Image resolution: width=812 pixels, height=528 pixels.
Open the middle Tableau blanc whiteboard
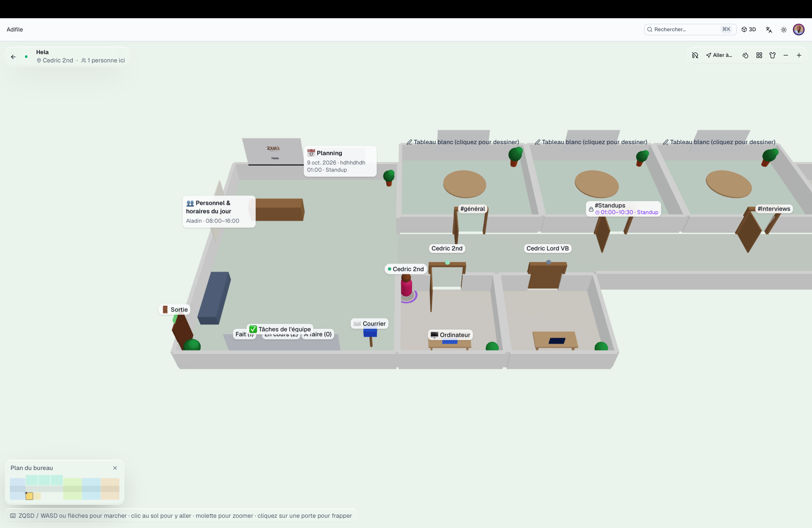click(591, 142)
